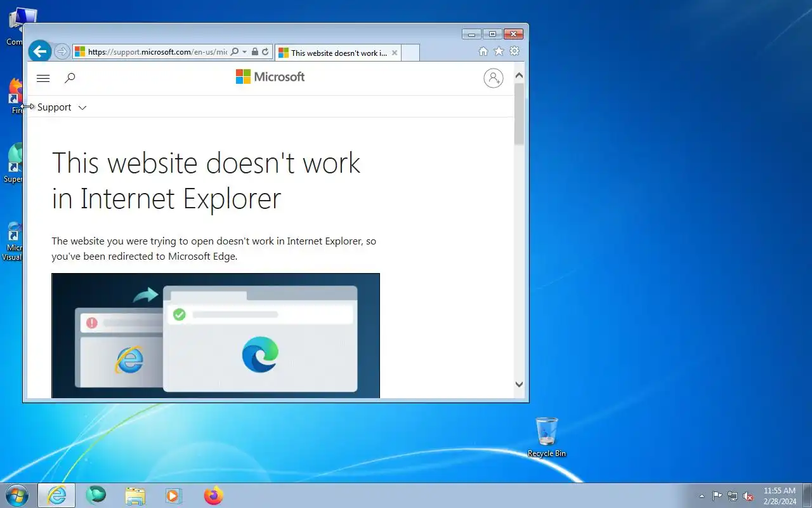Viewport: 812px width, 508px height.
Task: Open the Windows Start button
Action: click(x=17, y=495)
